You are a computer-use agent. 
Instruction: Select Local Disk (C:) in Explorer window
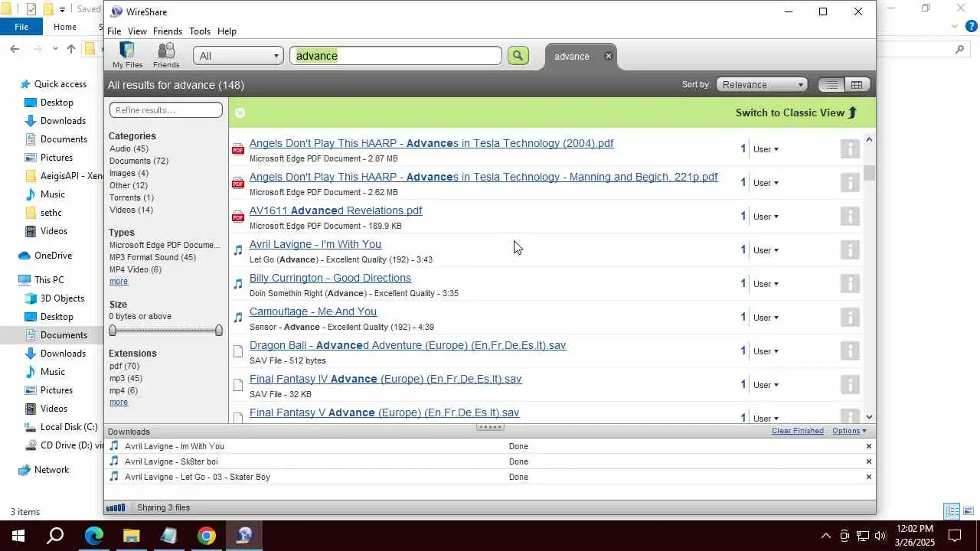(69, 427)
